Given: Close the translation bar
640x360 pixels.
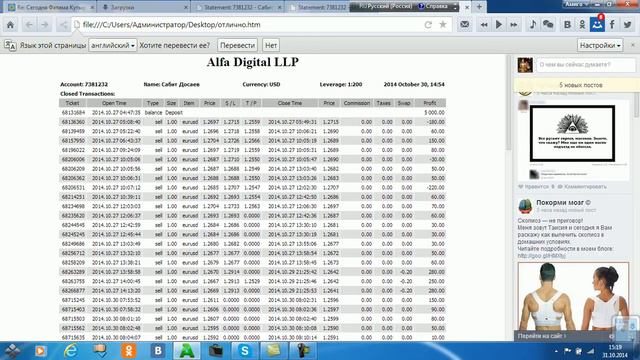Looking at the screenshot, I should [633, 45].
